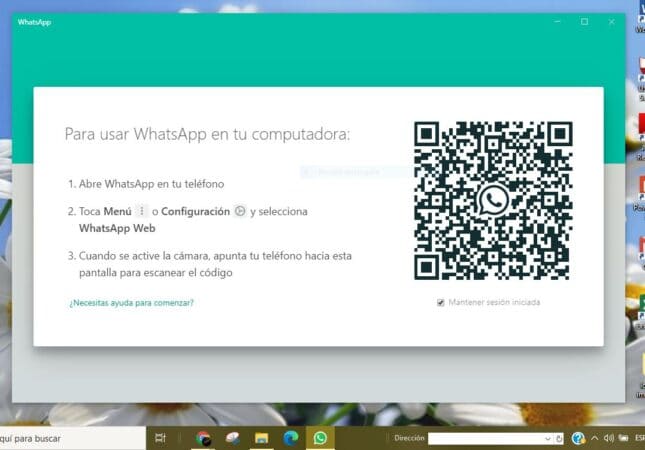This screenshot has height=450, width=645.
Task: Open the volume control in system tray
Action: click(608, 438)
